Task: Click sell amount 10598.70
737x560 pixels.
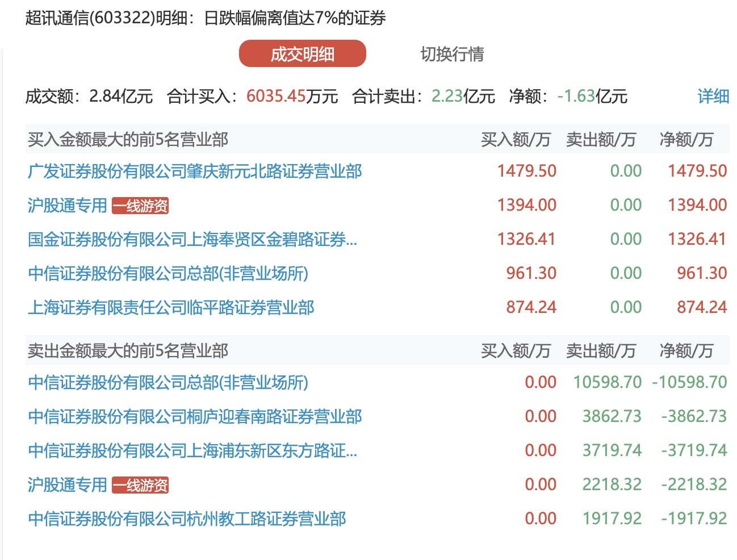Action: pyautogui.click(x=608, y=382)
